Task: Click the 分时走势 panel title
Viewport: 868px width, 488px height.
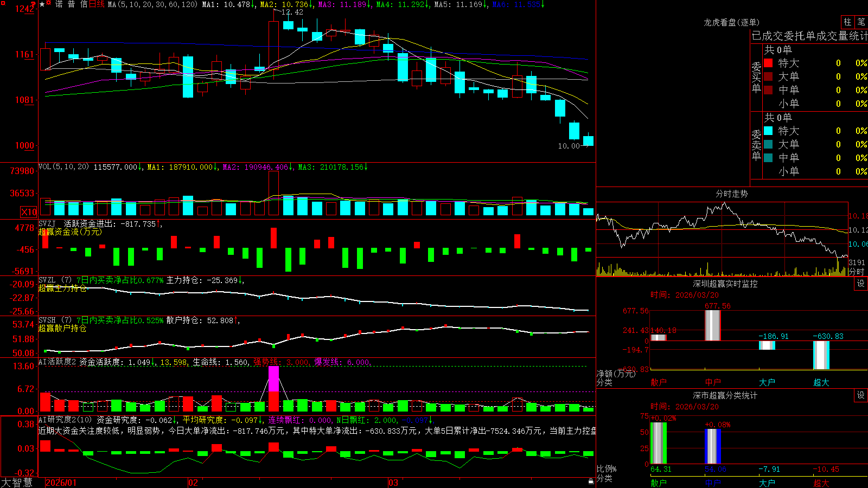Action: (x=731, y=194)
